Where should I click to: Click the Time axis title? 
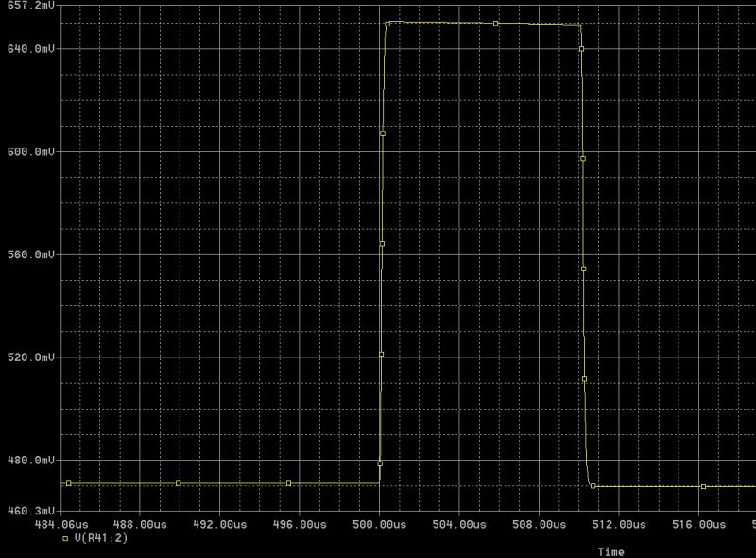[610, 549]
